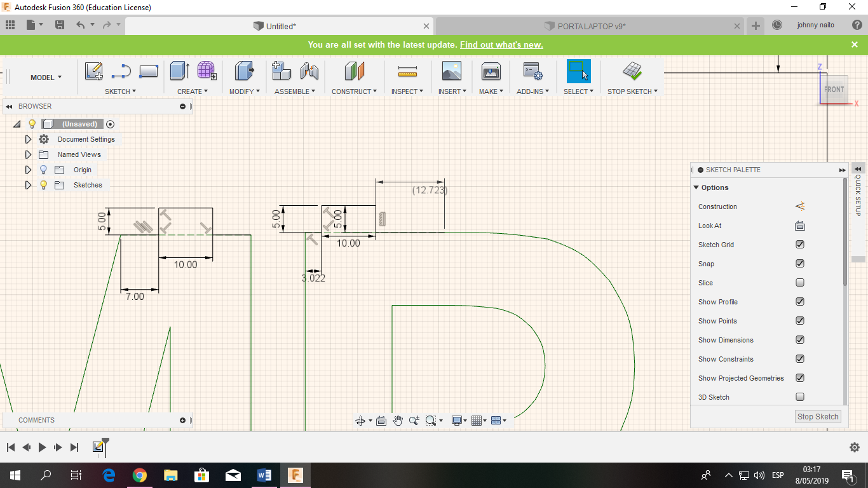Uncheck the Sketch Grid checkbox
Screen dimensions: 868x488
(x=800, y=245)
